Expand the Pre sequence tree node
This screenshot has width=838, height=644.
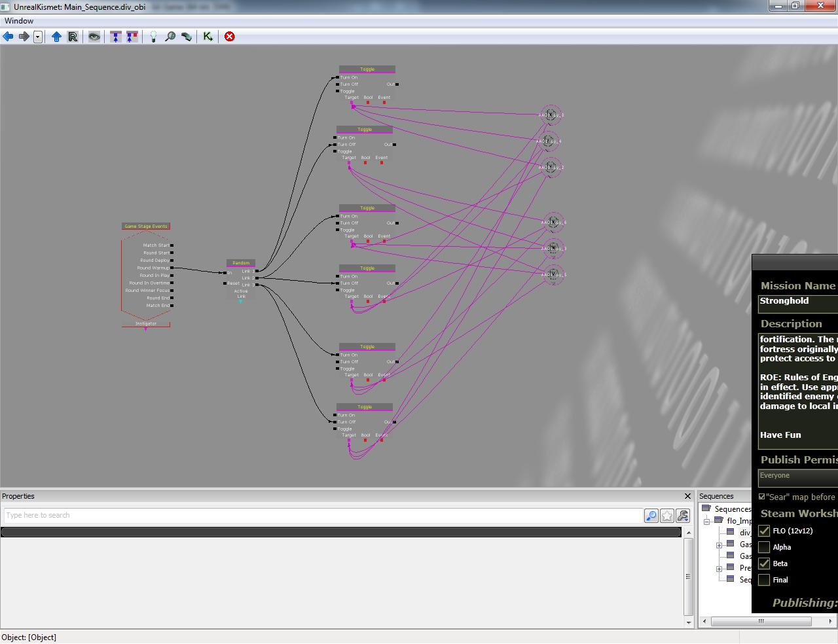(x=719, y=569)
